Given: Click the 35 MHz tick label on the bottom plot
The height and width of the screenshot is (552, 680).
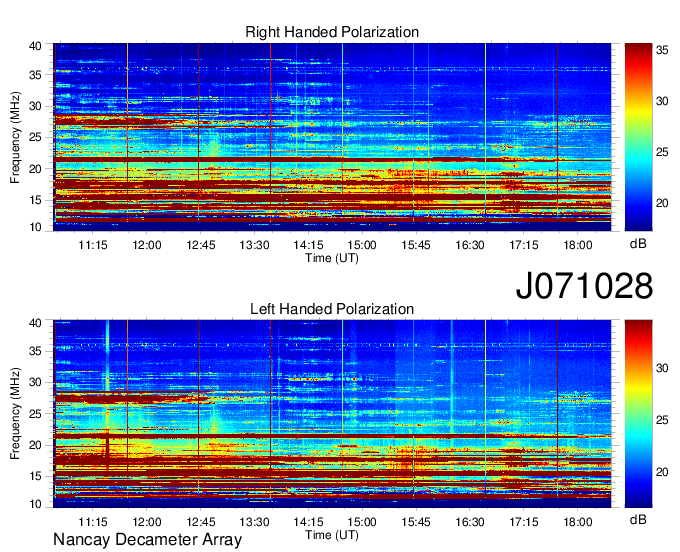Looking at the screenshot, I should [36, 351].
